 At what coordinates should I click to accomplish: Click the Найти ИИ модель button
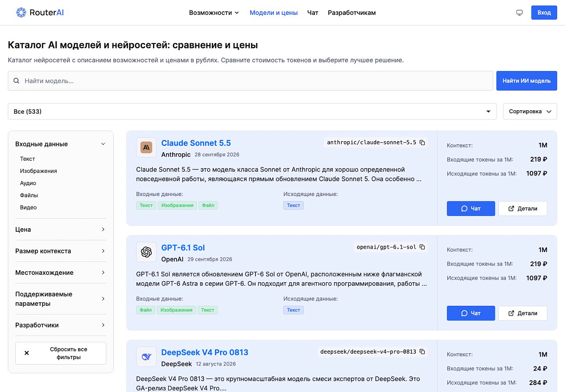527,81
